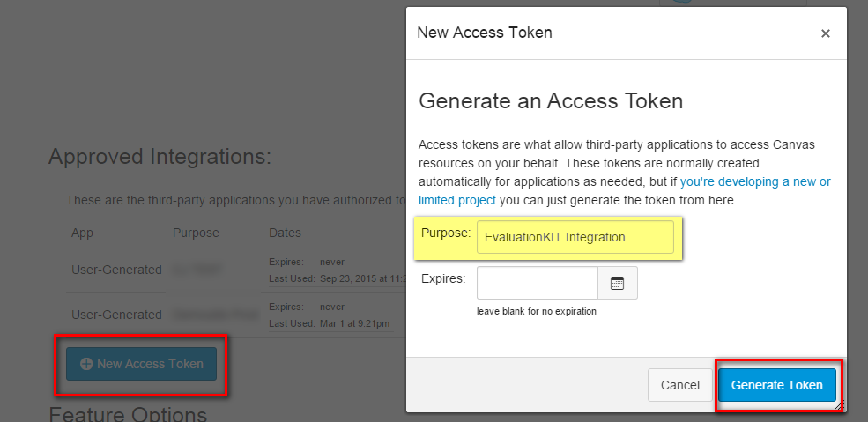Click the Purpose label in dialog

coord(446,233)
